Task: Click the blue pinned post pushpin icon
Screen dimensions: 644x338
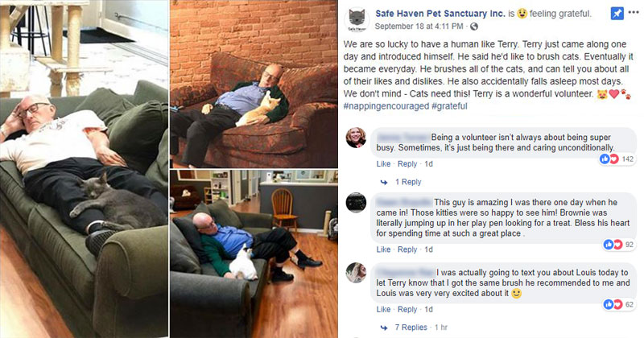Action: [x=617, y=14]
